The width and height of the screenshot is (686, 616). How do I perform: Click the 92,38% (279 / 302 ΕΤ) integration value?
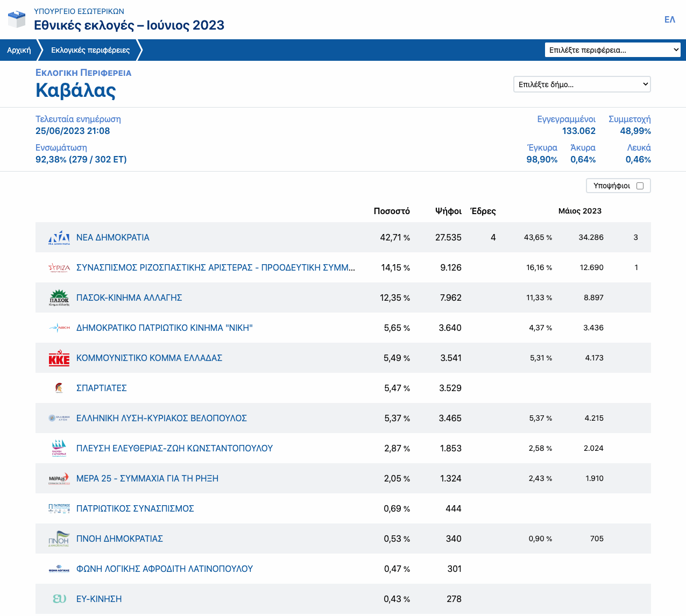pyautogui.click(x=81, y=159)
